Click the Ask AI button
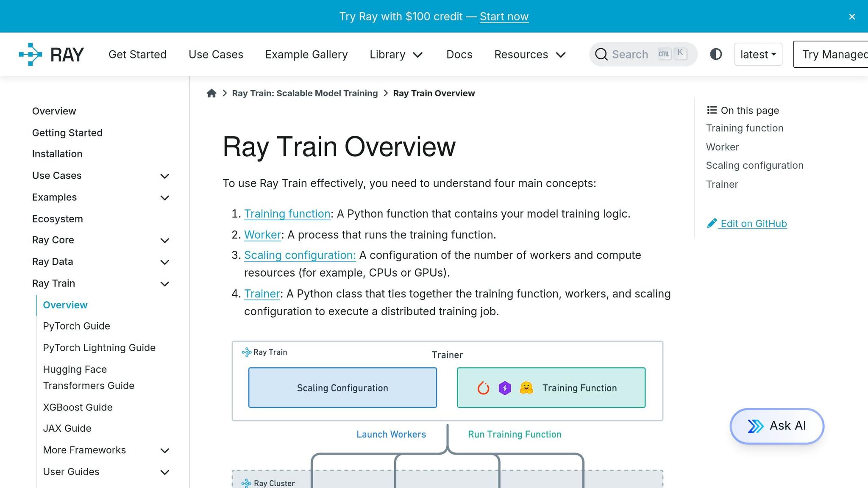The height and width of the screenshot is (488, 868). [777, 426]
